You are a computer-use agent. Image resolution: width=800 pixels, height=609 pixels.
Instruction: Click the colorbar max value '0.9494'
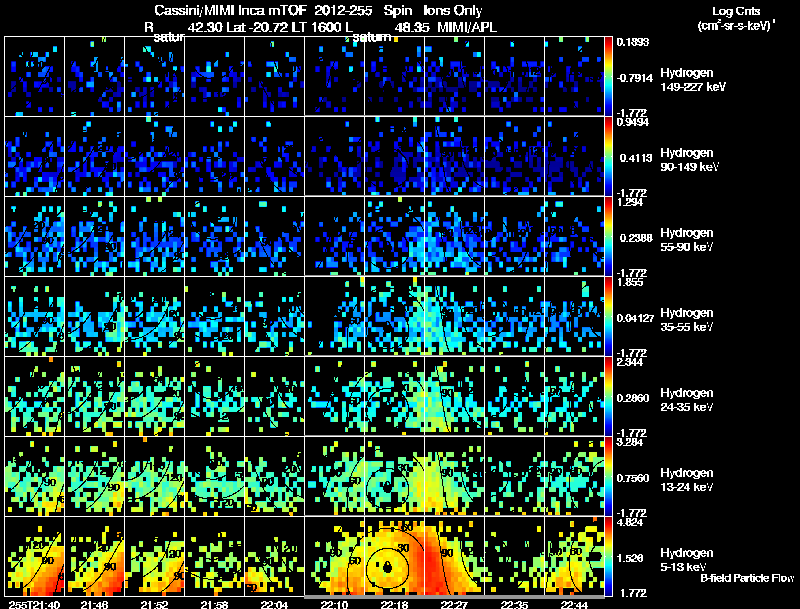tap(633, 122)
